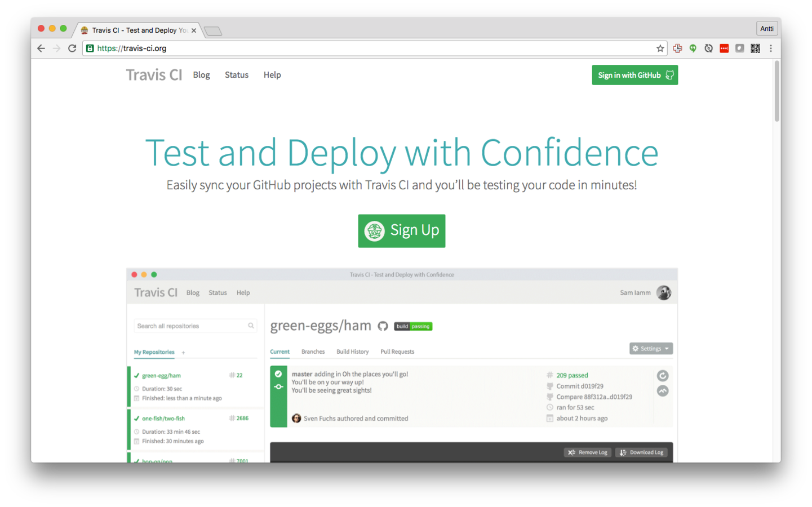The image size is (812, 507).
Task: Click Sven Fuchs author avatar
Action: tap(296, 418)
